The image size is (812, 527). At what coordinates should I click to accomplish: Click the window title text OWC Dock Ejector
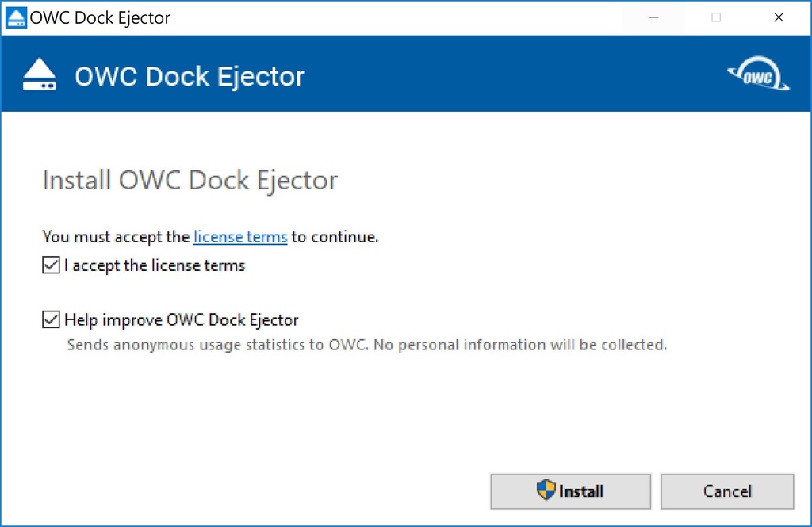pos(100,17)
